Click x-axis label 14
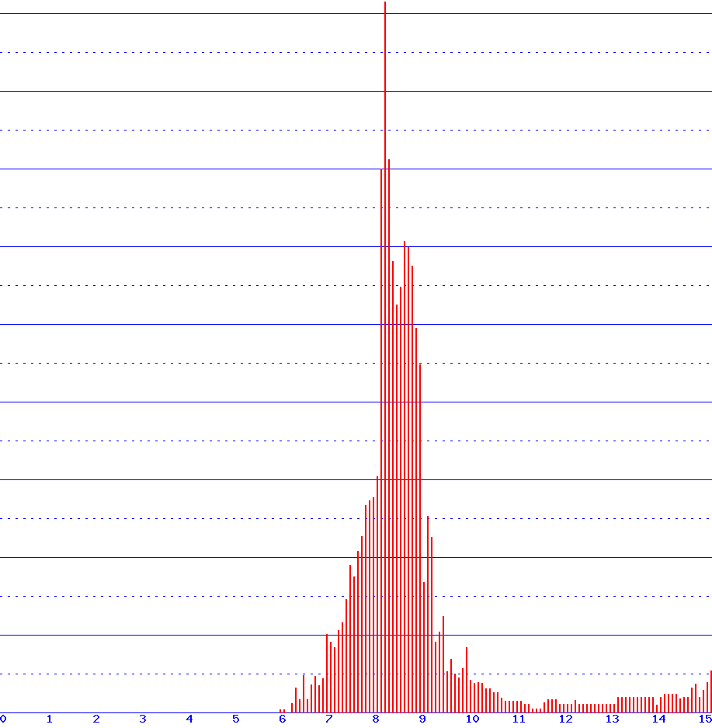The width and height of the screenshot is (712, 728). [658, 719]
